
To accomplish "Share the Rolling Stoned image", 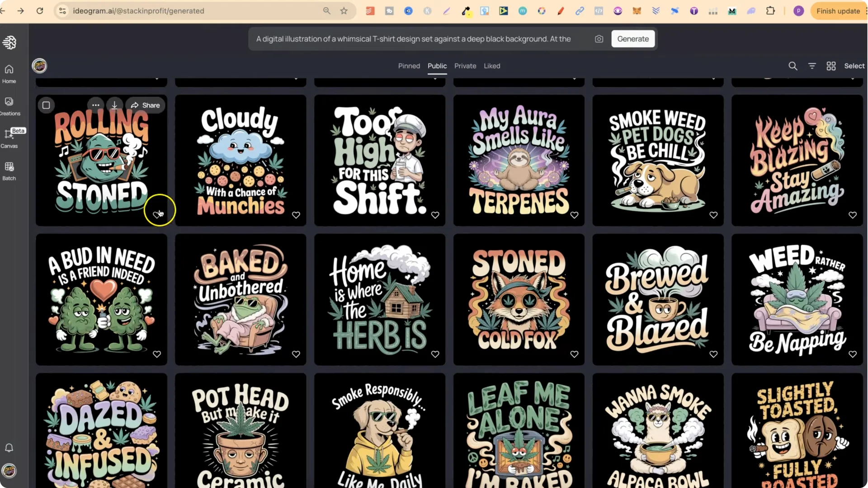I will (145, 105).
